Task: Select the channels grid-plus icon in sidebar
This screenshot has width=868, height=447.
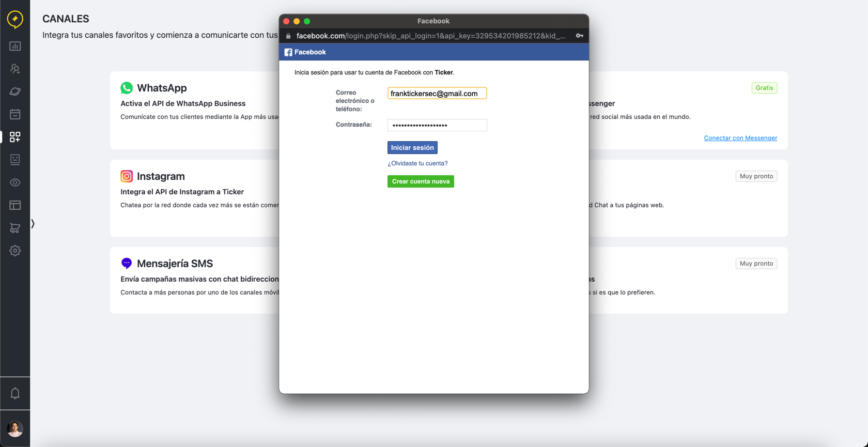Action: (15, 137)
